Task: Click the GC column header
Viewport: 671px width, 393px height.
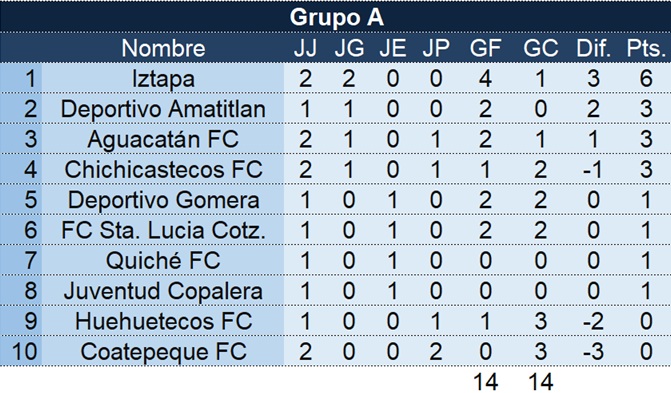Action: (540, 48)
